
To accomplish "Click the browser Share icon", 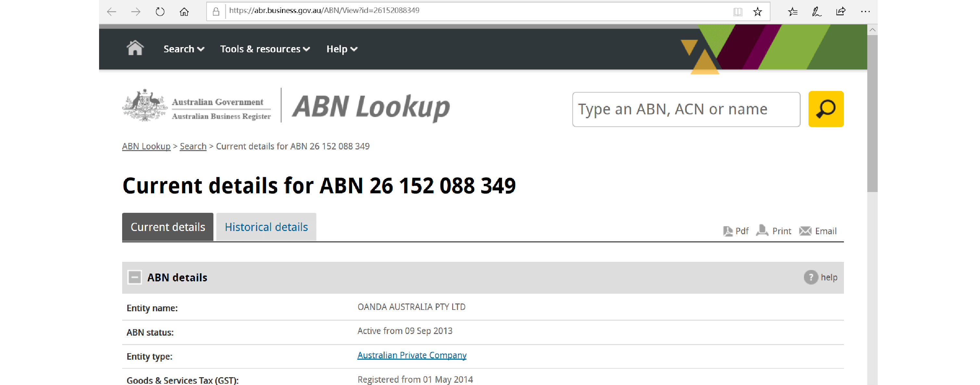I will [x=841, y=12].
